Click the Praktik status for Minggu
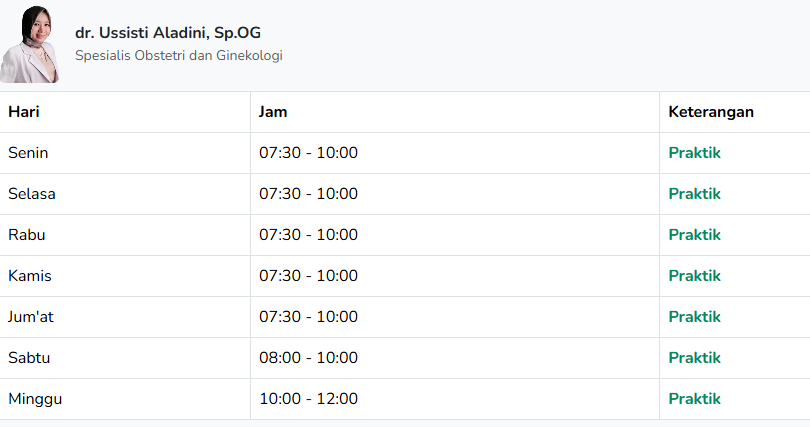The width and height of the screenshot is (810, 427). pyautogui.click(x=694, y=399)
